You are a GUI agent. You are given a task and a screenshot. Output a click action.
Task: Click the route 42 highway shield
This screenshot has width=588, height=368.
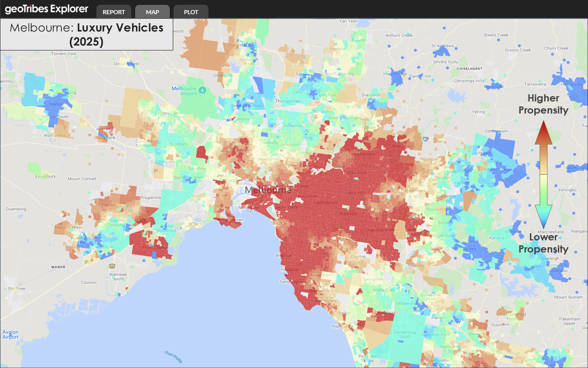(425, 139)
